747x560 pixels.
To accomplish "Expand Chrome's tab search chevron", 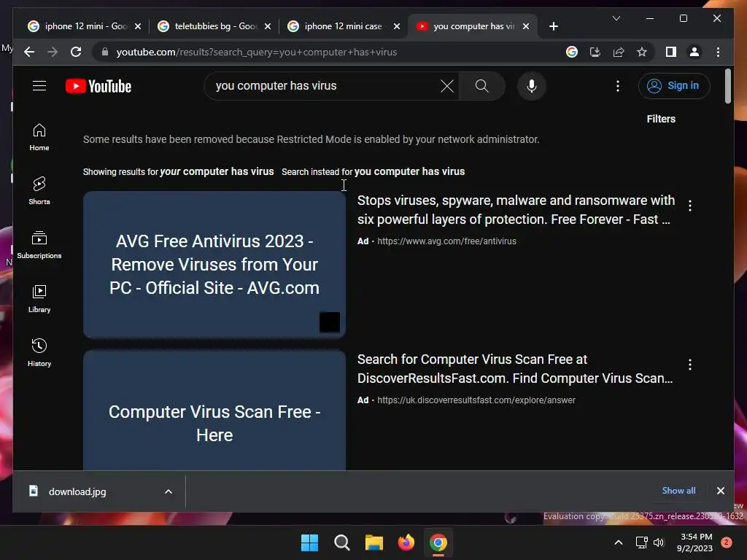I will 616,18.
